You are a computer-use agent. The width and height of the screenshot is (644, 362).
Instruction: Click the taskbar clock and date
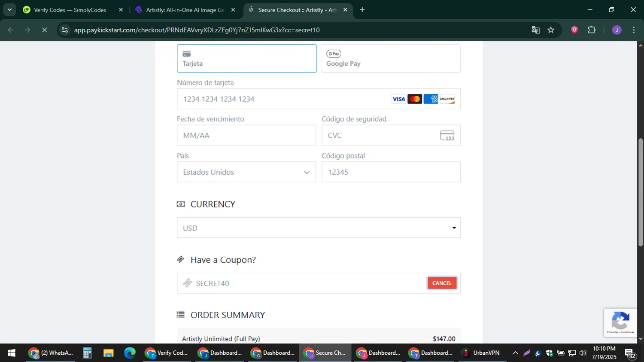point(604,353)
